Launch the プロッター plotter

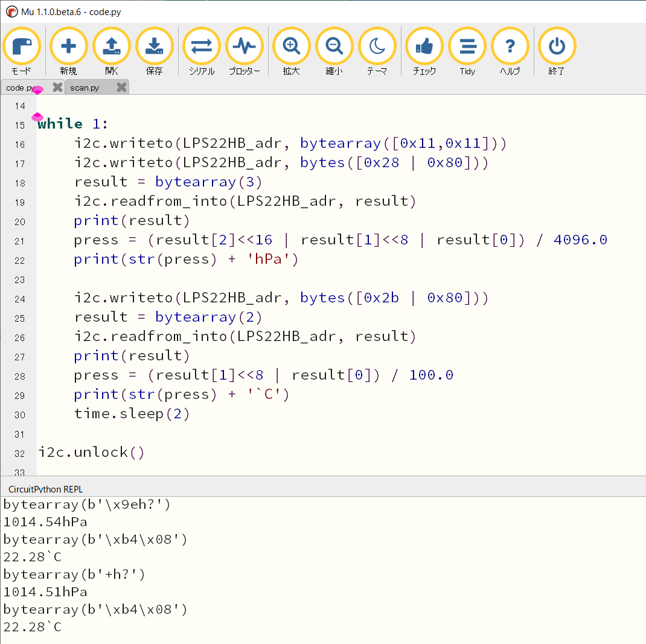coord(245,46)
